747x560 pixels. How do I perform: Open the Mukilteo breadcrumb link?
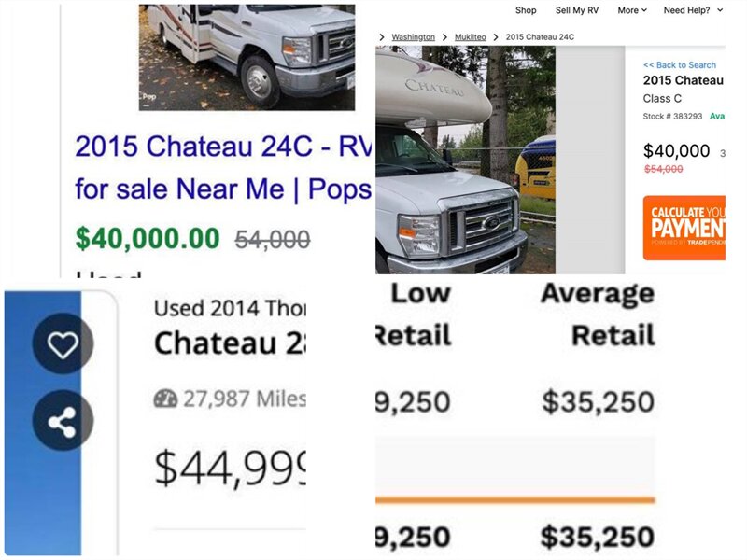[x=470, y=36]
